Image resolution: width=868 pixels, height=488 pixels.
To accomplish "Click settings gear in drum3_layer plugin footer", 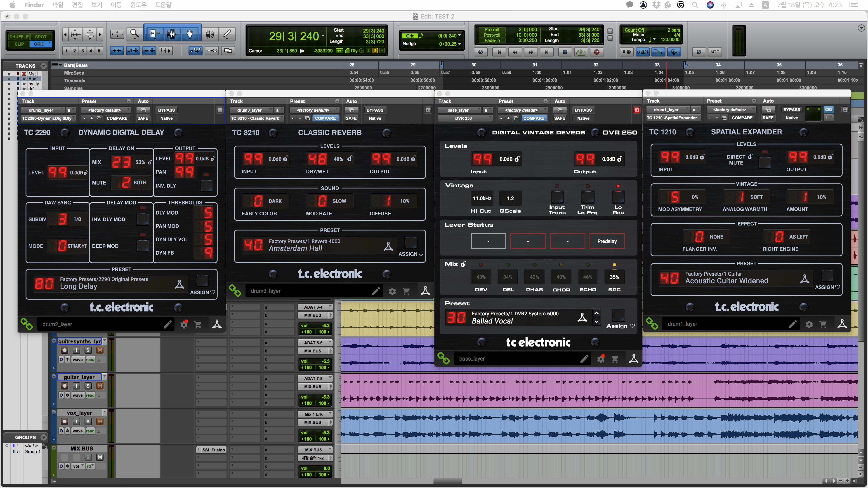I will click(x=392, y=291).
